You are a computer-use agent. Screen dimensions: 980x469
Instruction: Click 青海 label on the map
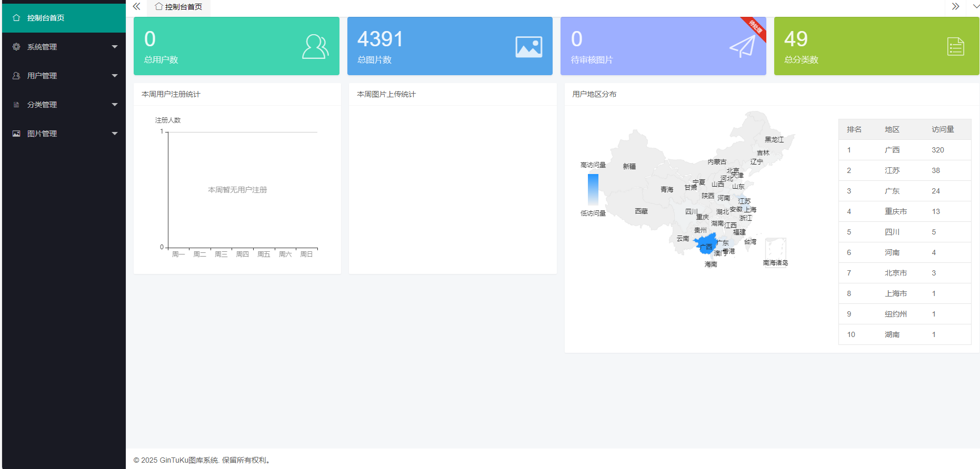pyautogui.click(x=667, y=190)
